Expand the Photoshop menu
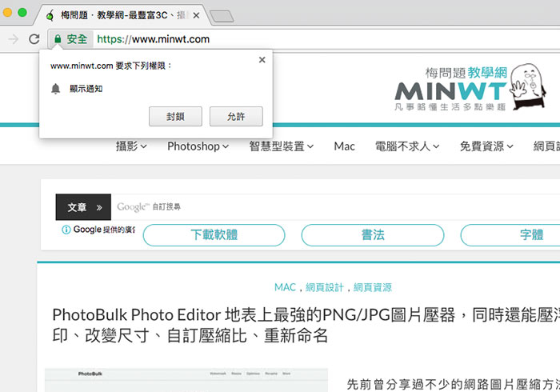This screenshot has width=560, height=392. 198,146
